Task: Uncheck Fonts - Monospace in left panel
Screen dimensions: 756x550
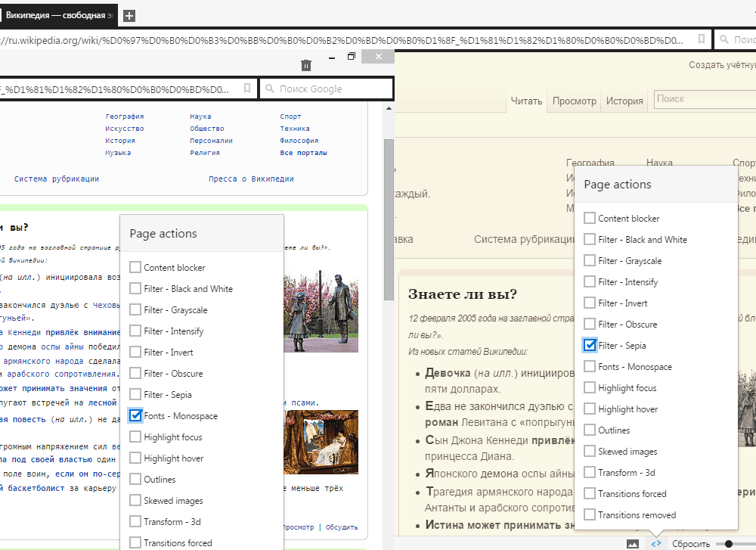Action: pyautogui.click(x=135, y=416)
